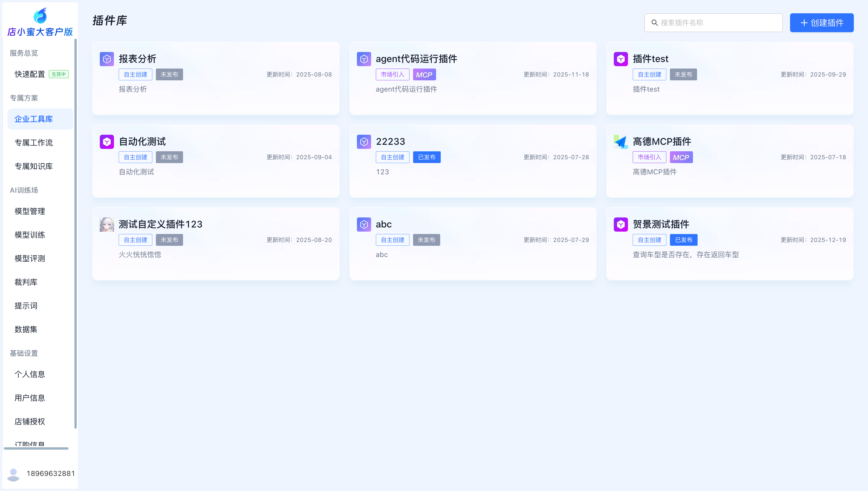Click the 店小蜜大客户版 logo
The height and width of the screenshot is (491, 868).
click(x=40, y=16)
